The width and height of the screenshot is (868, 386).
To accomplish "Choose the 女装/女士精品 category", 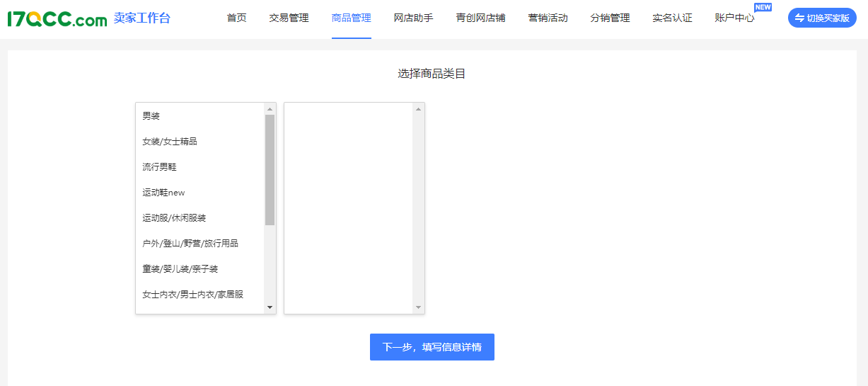I will [x=170, y=142].
